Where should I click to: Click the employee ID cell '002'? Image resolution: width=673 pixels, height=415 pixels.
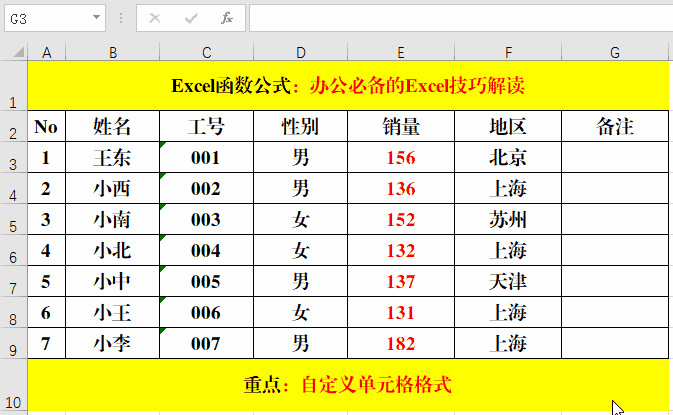click(x=206, y=188)
